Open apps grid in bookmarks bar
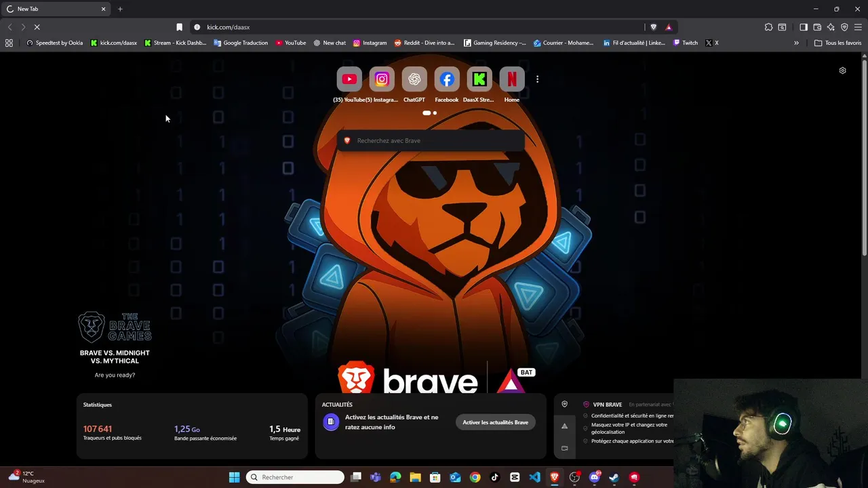Screen dimensions: 868x488 [x=9, y=43]
